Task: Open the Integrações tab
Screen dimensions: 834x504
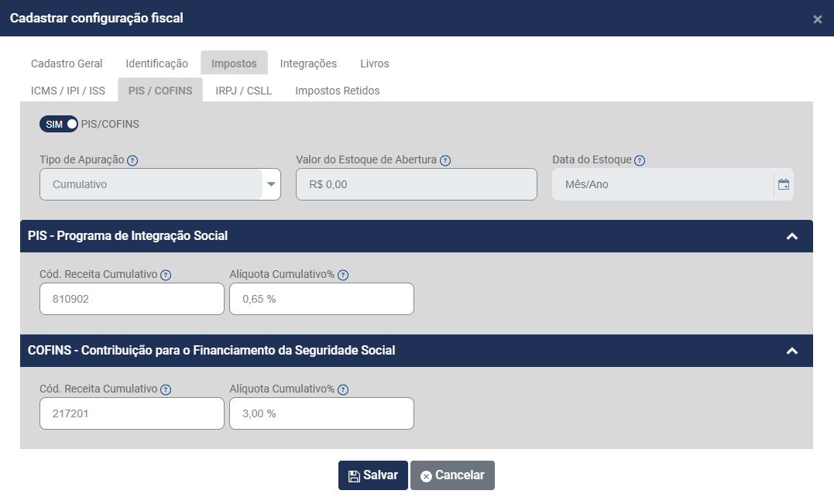Action: (308, 63)
